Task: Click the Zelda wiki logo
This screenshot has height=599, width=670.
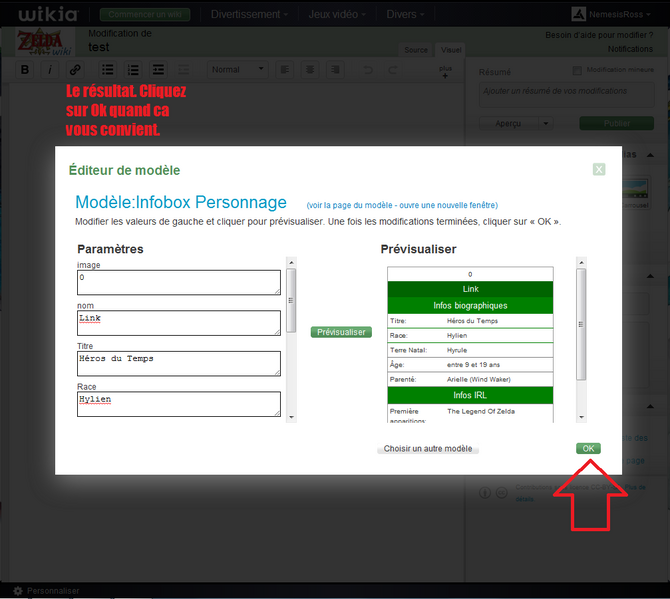Action: click(x=42, y=42)
